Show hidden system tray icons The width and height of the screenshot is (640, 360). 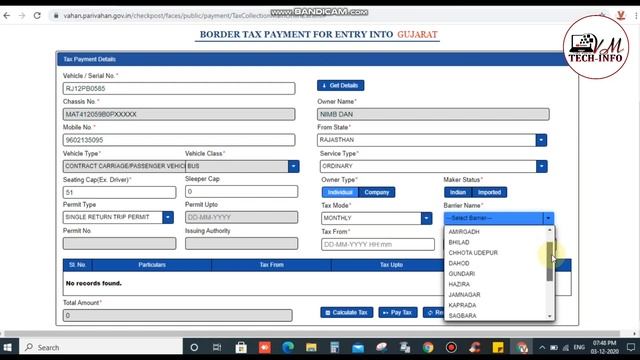542,348
